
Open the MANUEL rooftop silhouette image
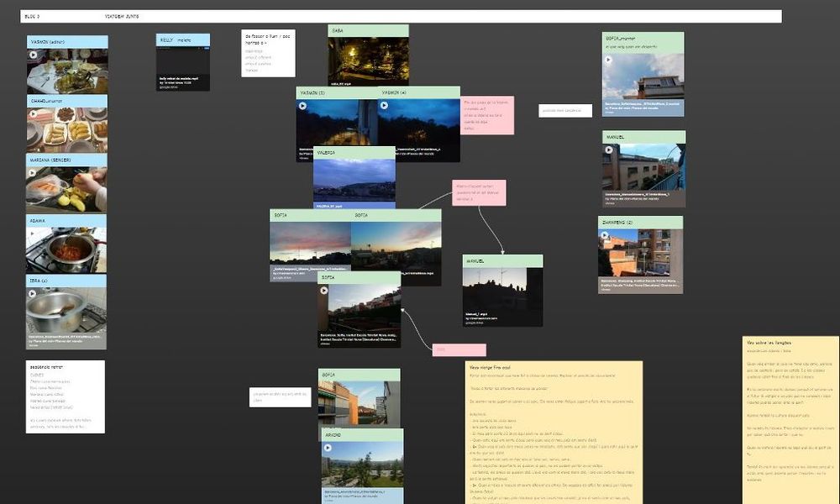point(502,289)
